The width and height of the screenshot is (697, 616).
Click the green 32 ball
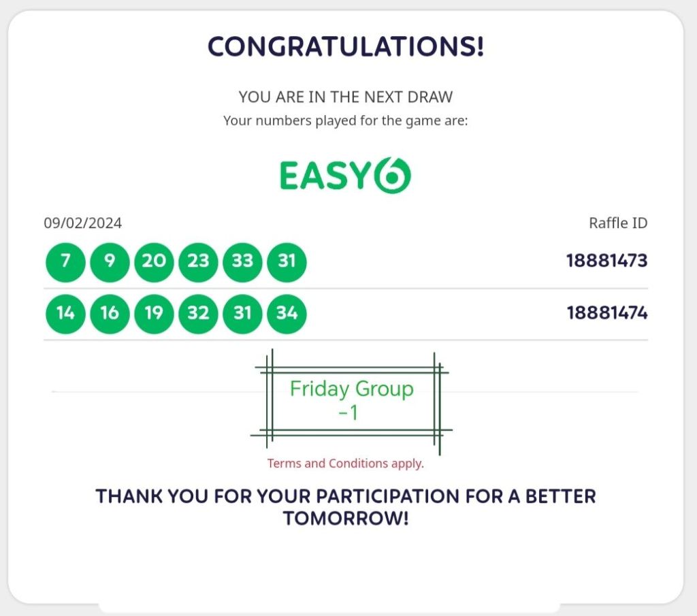[x=198, y=313]
